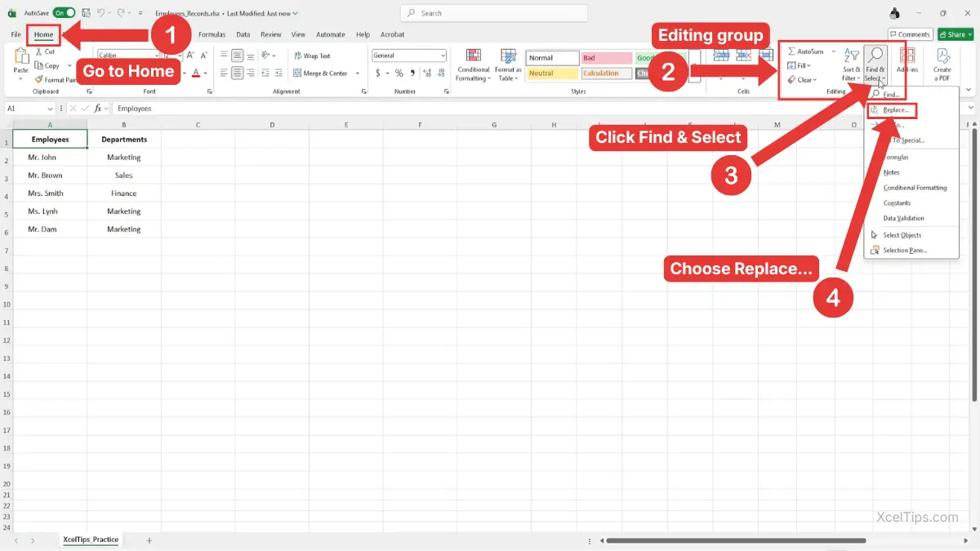This screenshot has width=980, height=551.
Task: Toggle align left
Action: (224, 73)
